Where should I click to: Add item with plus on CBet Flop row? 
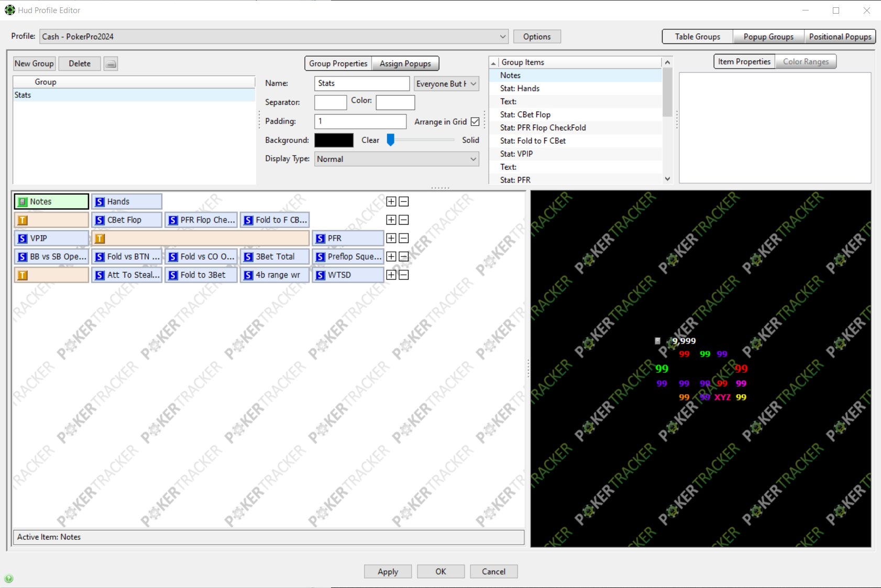tap(391, 220)
